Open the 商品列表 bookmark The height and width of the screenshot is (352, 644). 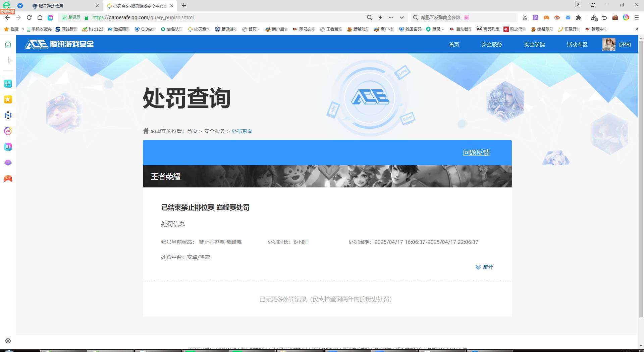pos(488,29)
